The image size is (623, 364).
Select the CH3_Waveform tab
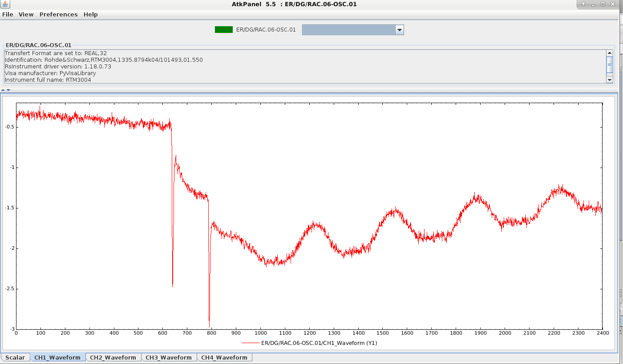[x=168, y=357]
